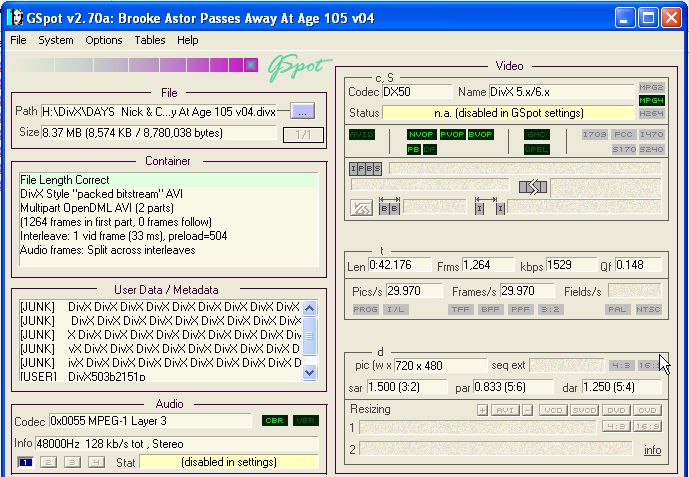
Task: Click the PVOP indicator light
Action: [x=452, y=134]
